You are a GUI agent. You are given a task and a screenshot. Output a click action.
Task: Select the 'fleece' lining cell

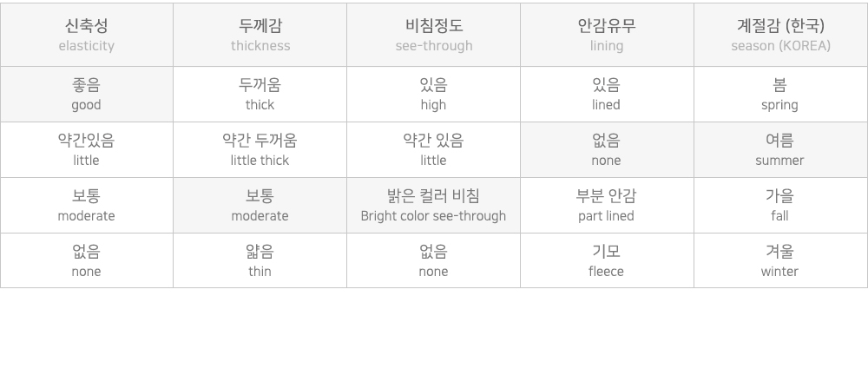point(607,261)
